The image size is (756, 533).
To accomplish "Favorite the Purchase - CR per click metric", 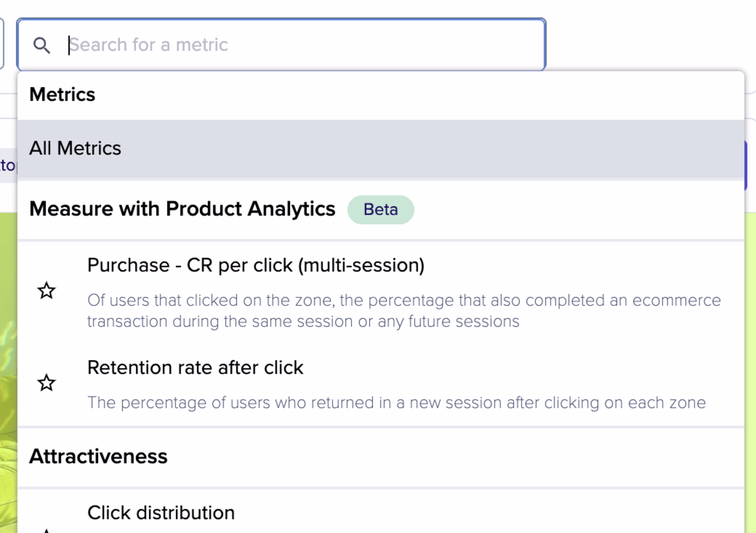I will pos(46,291).
